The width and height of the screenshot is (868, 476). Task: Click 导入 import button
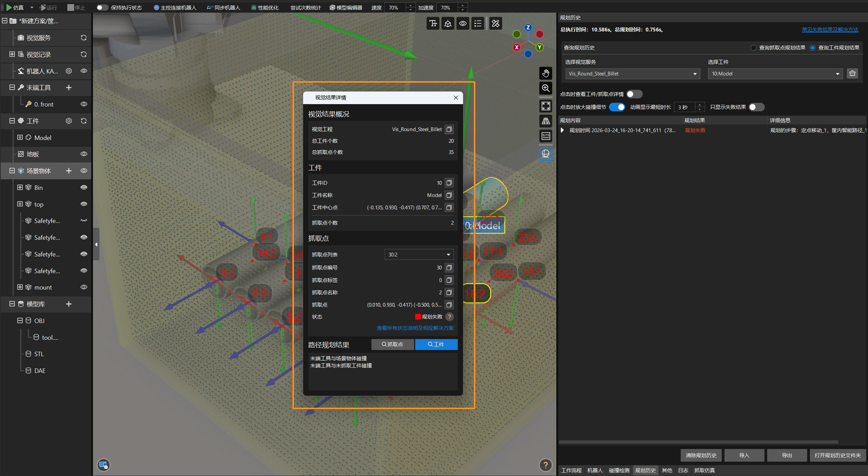[x=744, y=456]
